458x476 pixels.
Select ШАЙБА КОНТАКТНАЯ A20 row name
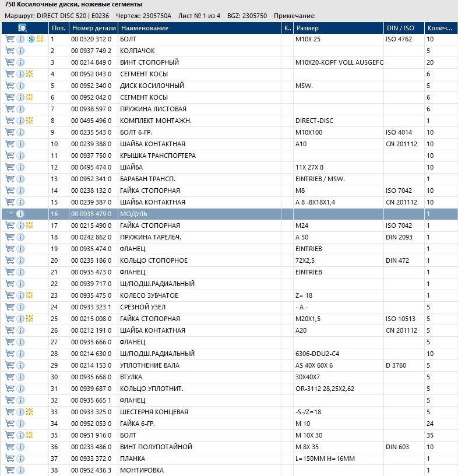click(152, 330)
